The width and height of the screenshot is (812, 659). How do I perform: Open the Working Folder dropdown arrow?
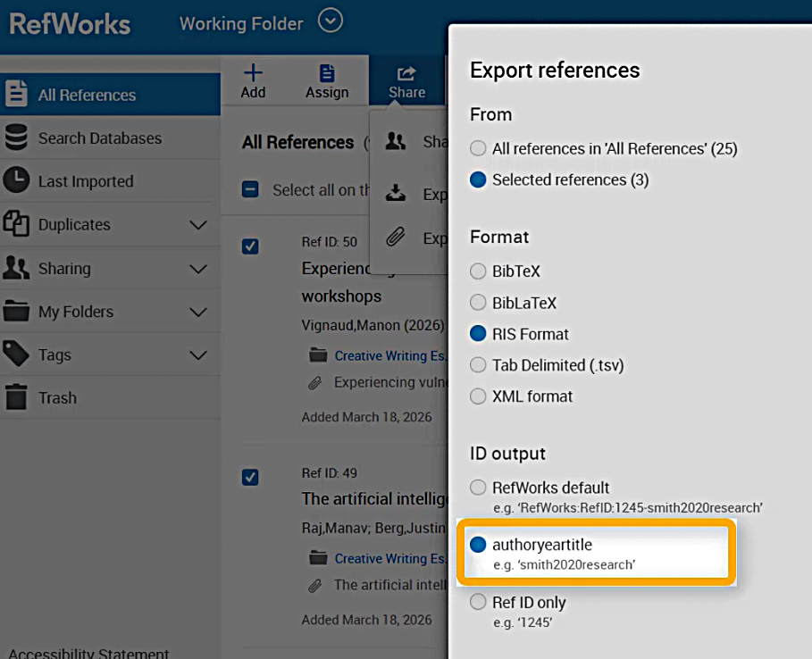(331, 21)
